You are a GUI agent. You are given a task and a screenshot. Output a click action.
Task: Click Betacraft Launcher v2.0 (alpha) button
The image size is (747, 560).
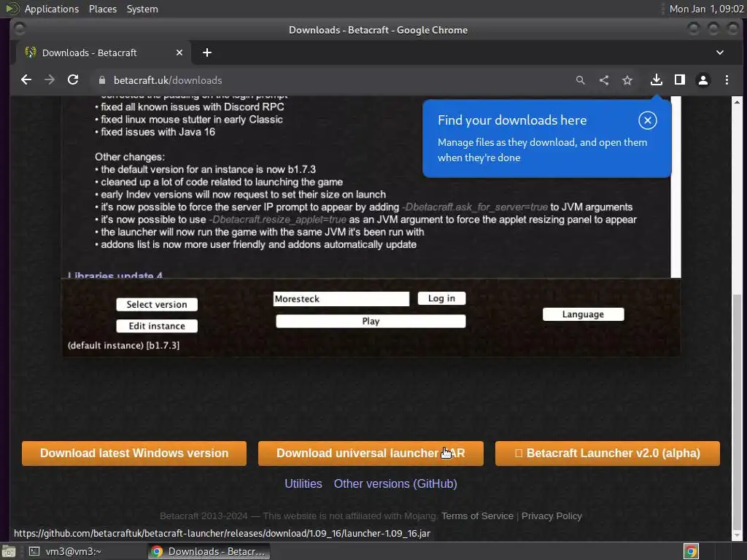click(608, 454)
